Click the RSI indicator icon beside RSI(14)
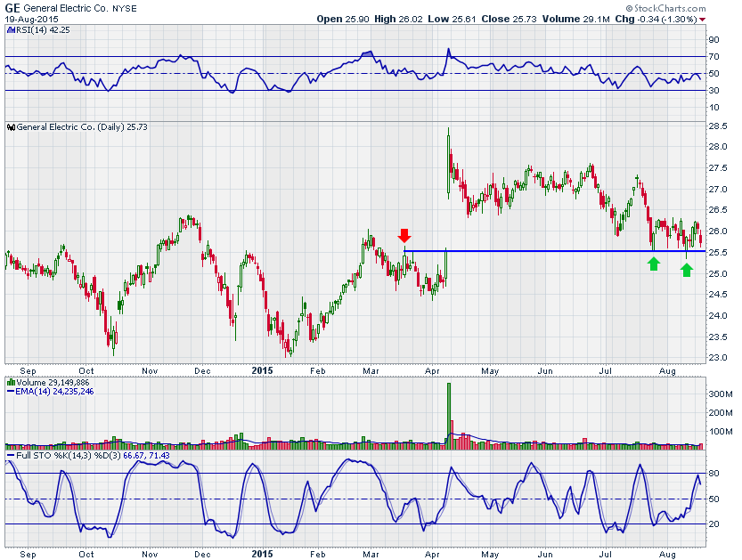 point(12,29)
